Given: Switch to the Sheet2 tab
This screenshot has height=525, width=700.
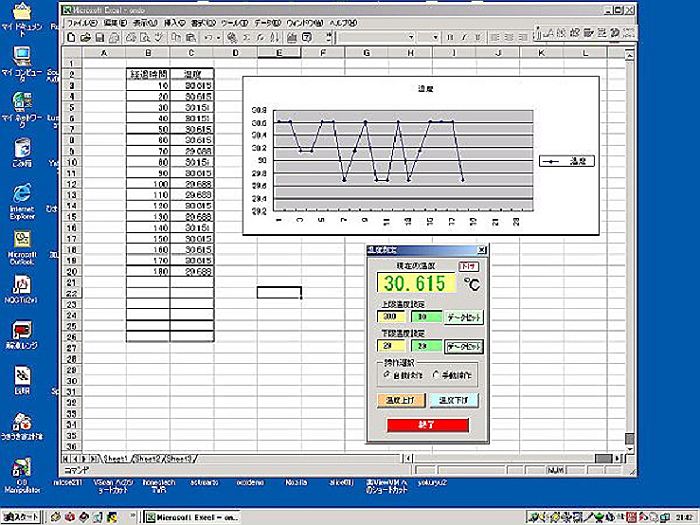Looking at the screenshot, I should click(x=148, y=457).
